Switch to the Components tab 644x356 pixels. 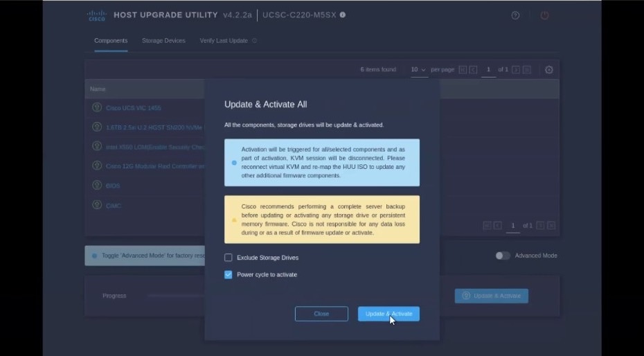point(111,41)
